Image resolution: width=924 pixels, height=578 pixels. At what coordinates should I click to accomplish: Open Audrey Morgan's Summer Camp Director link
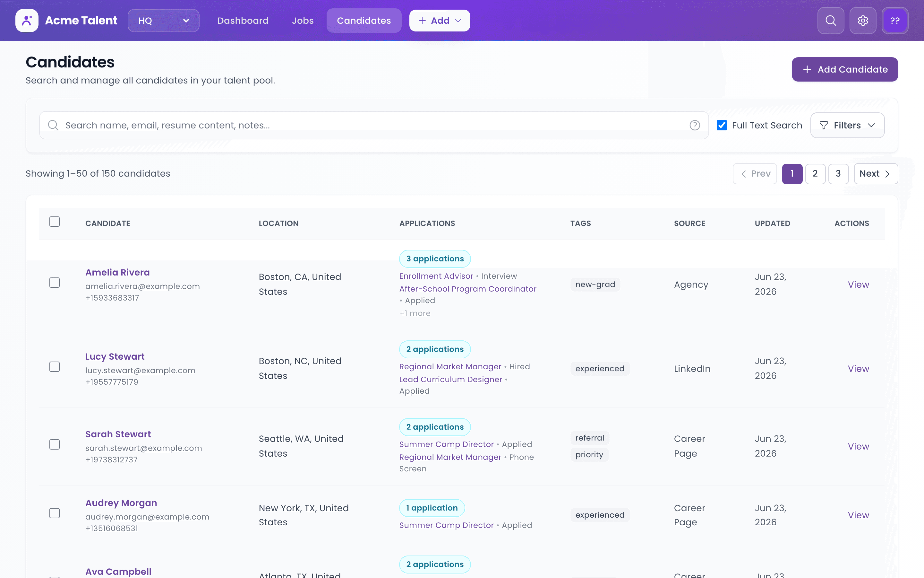click(x=446, y=525)
